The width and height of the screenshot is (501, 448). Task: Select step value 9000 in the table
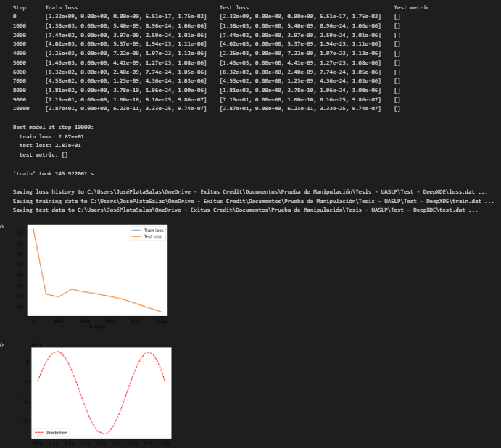(20, 100)
